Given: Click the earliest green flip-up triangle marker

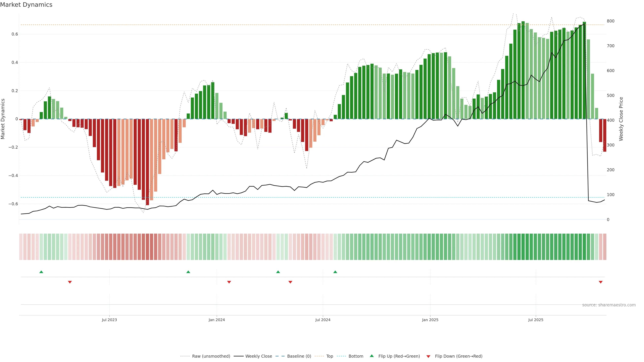Looking at the screenshot, I should tap(41, 272).
